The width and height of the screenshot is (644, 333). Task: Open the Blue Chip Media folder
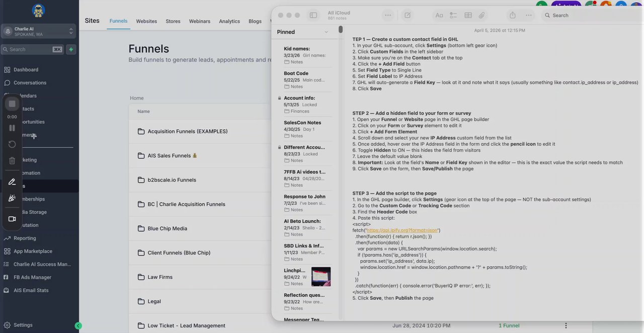coord(167,228)
